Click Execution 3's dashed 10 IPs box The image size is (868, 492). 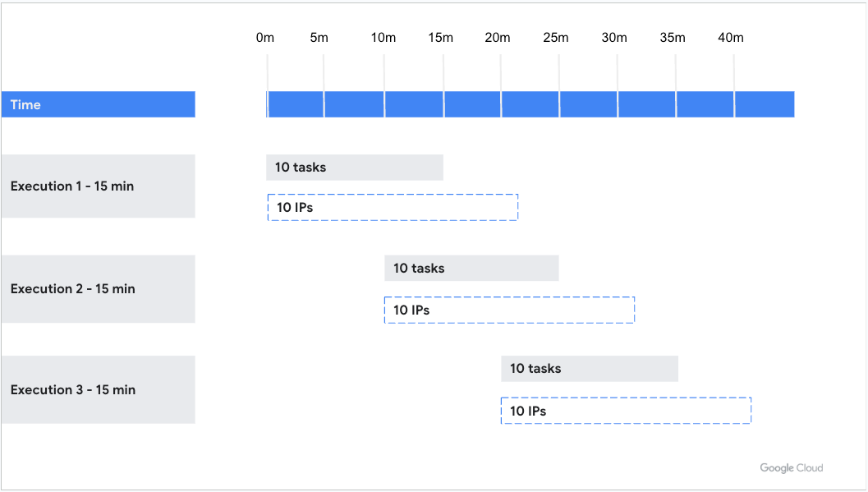click(626, 411)
